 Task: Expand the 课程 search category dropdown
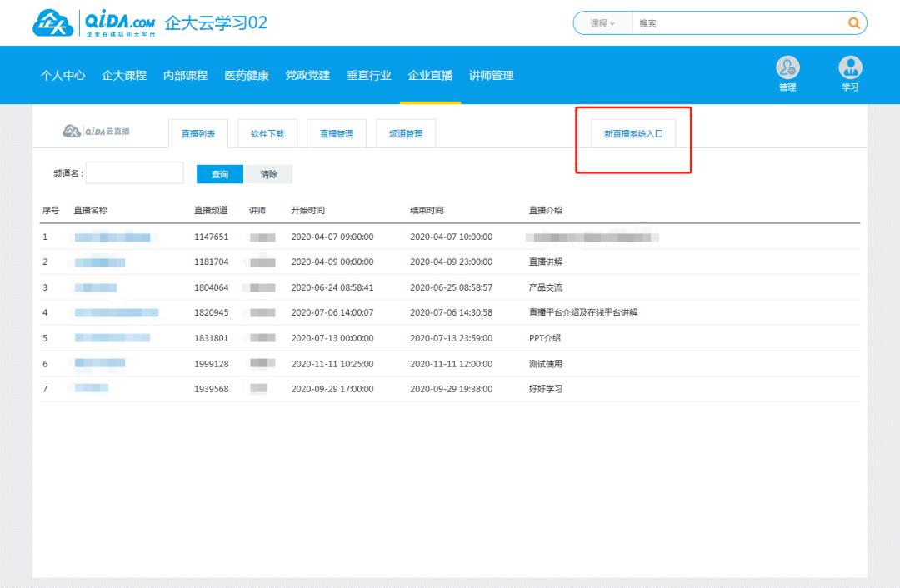point(602,23)
